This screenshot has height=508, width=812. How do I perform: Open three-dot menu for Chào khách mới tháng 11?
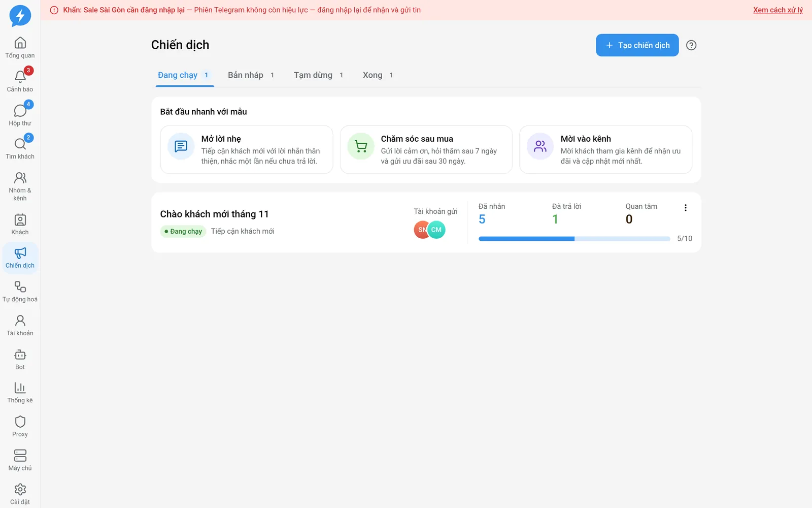click(x=686, y=208)
